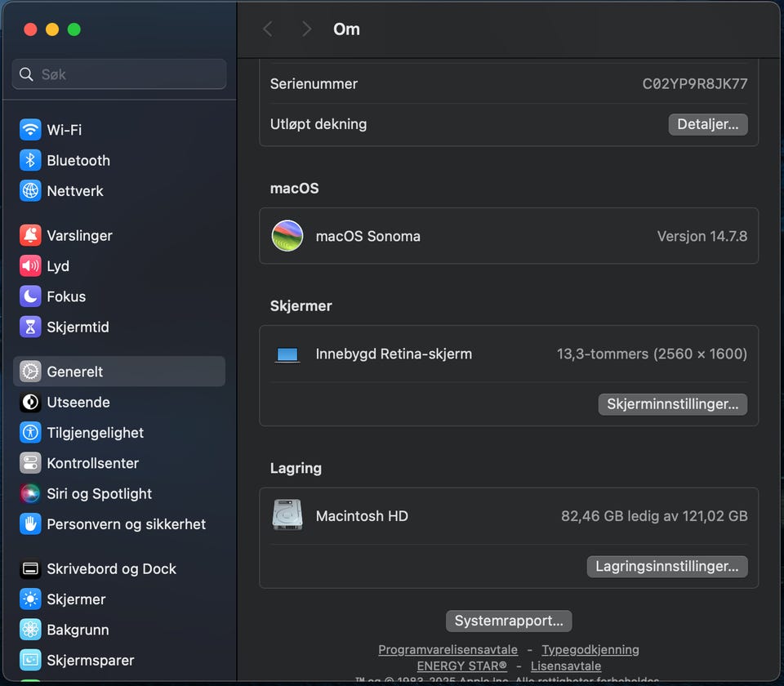Open the Programvarelisensavtale link
The height and width of the screenshot is (686, 784).
click(x=448, y=649)
